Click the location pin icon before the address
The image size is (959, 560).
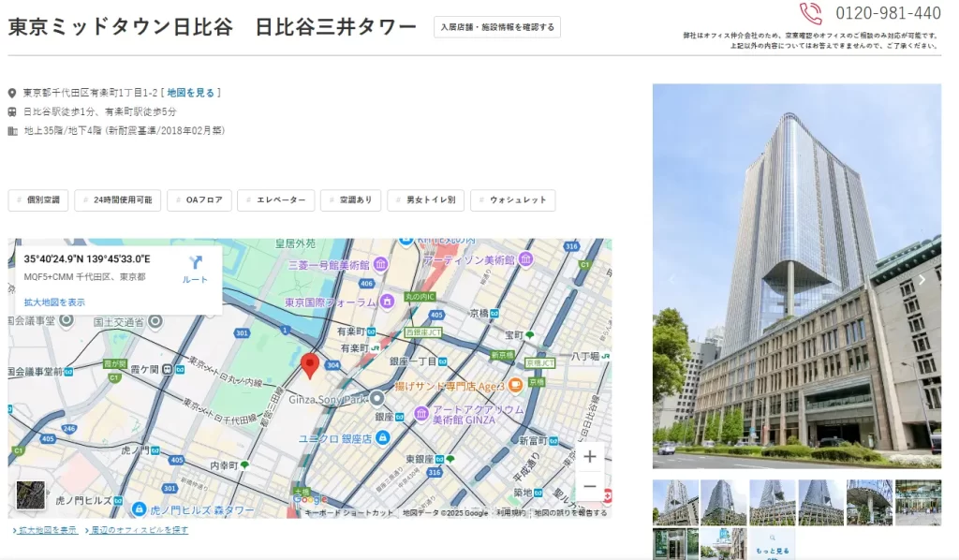click(11, 92)
